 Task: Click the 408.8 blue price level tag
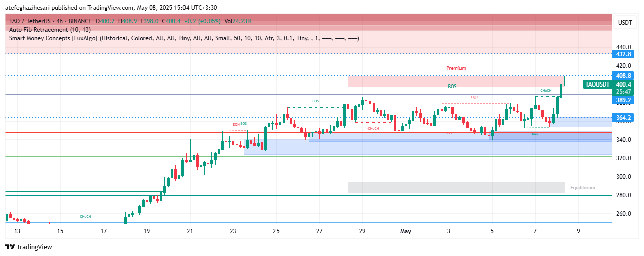click(623, 76)
